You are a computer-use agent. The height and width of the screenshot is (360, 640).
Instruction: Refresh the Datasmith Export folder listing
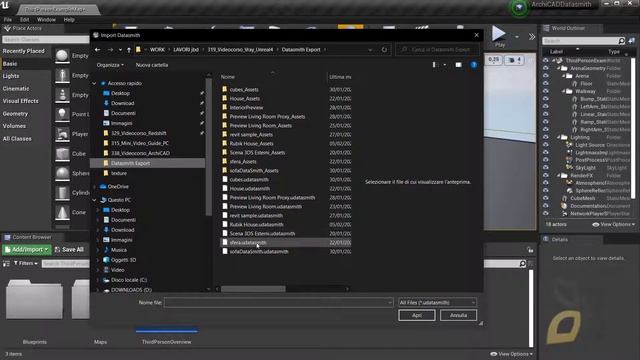tap(384, 50)
